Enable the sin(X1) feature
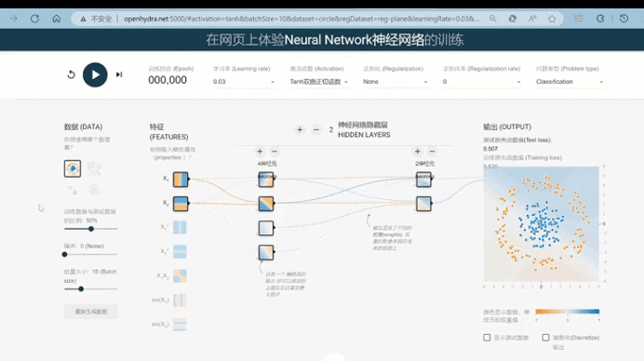Screen dimensions: 644x361 180,301
